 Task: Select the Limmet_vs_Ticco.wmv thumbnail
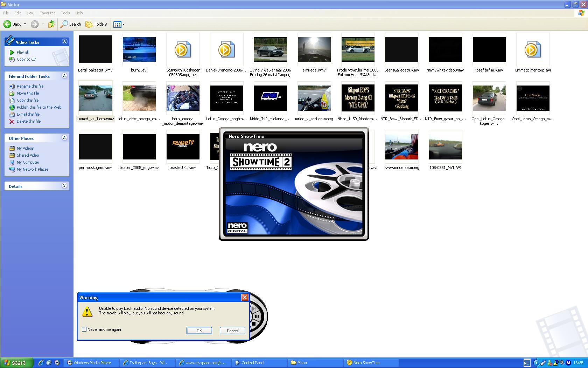point(96,98)
